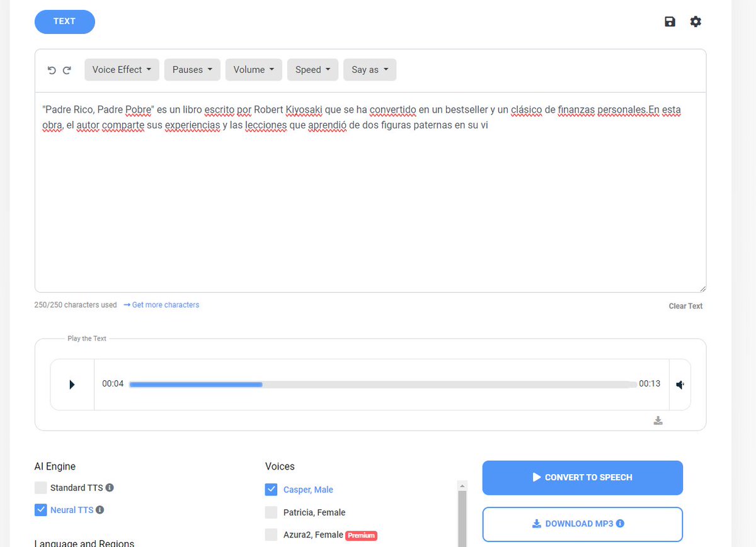Mute audio with the speaker icon
Image resolution: width=756 pixels, height=547 pixels.
click(680, 385)
